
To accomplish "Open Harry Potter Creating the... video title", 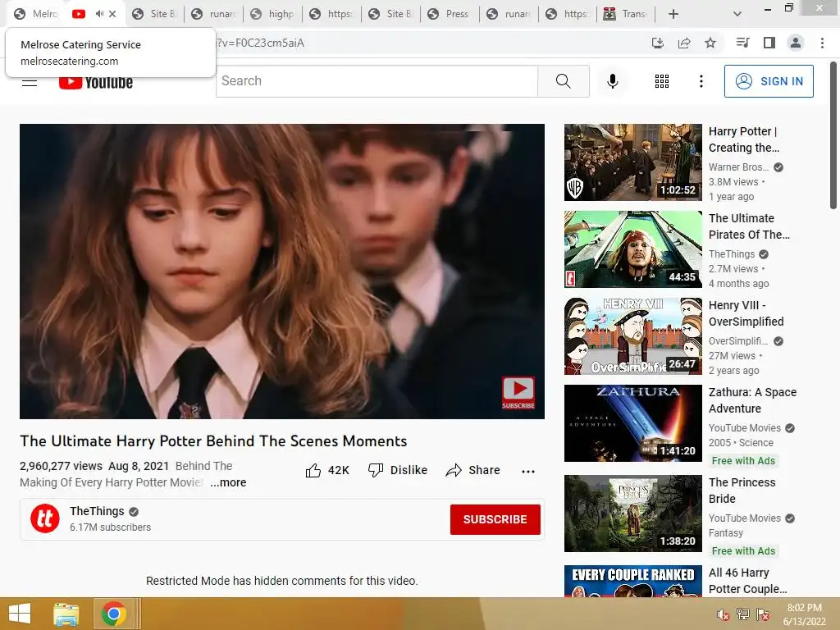I will coord(744,139).
